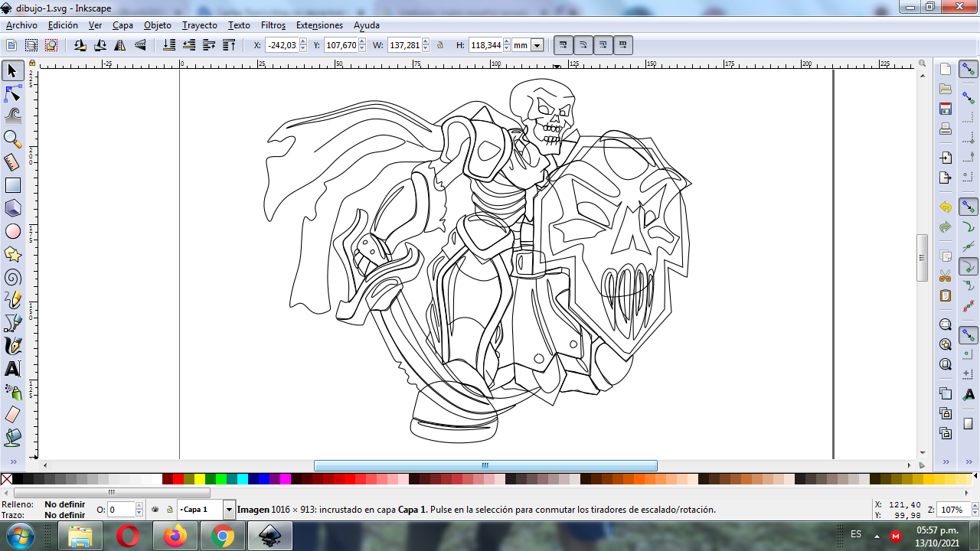Click Save document floppy icon
Image resolution: width=980 pixels, height=551 pixels.
[x=946, y=109]
